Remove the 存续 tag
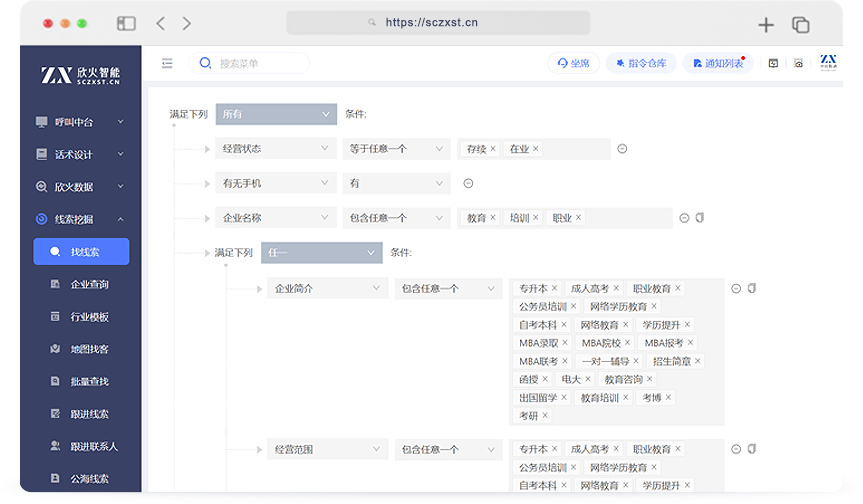 (x=493, y=149)
